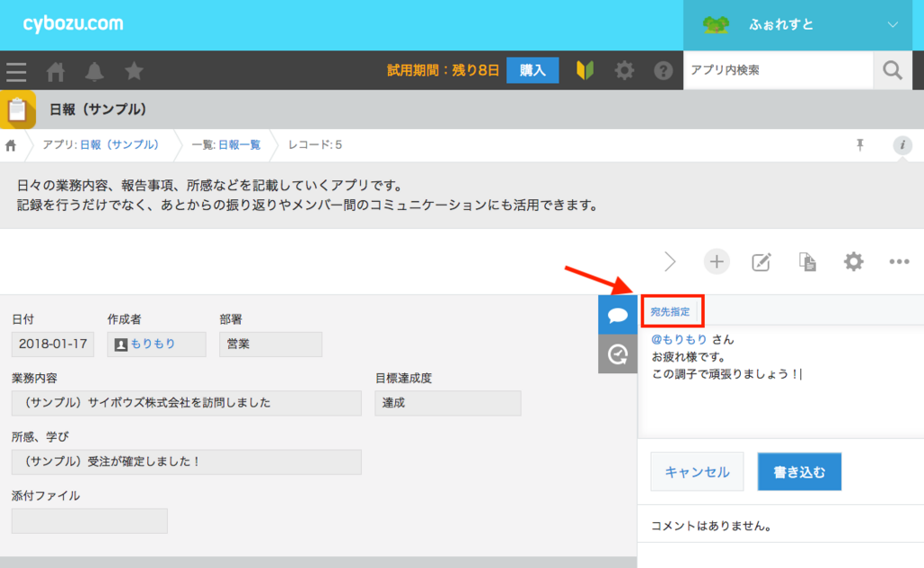This screenshot has width=924, height=568.
Task: Click the コメントはありません。 text
Action: point(712,526)
